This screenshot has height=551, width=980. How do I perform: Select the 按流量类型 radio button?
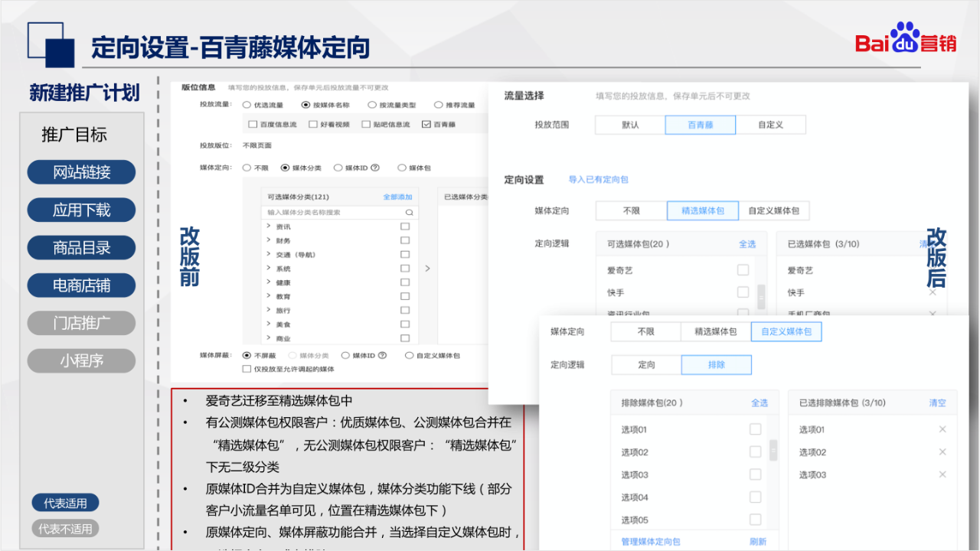372,105
